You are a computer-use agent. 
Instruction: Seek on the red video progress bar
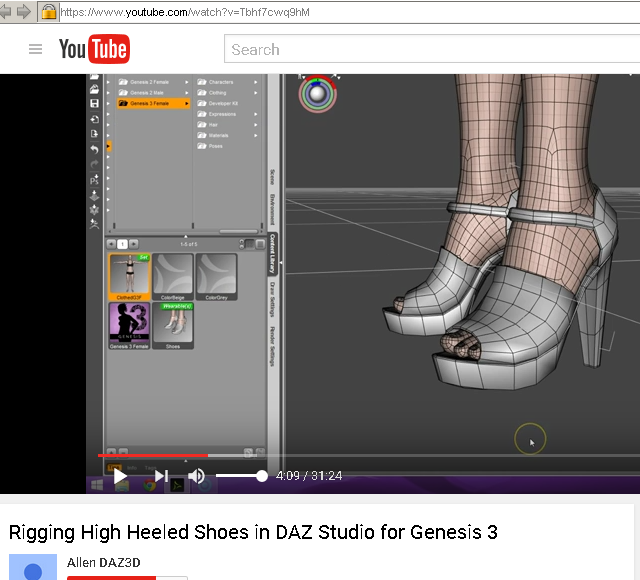153,455
